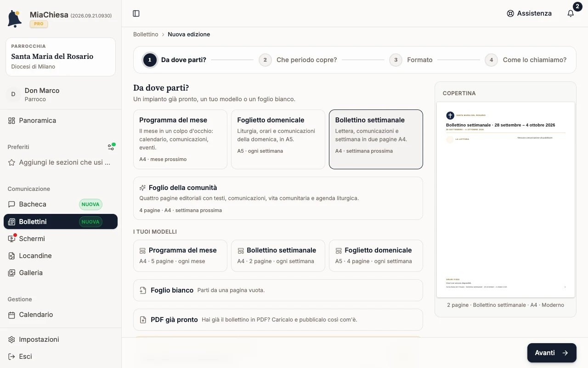This screenshot has width=588, height=368.
Task: Open Impostazioni settings
Action: pos(61,339)
